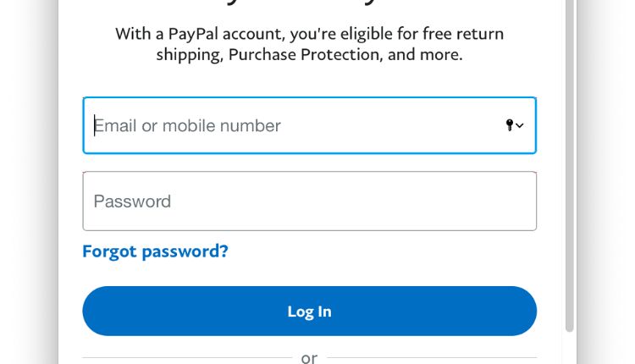Click the horizontal line right of "or"
This screenshot has height=364, width=635.
click(432, 357)
